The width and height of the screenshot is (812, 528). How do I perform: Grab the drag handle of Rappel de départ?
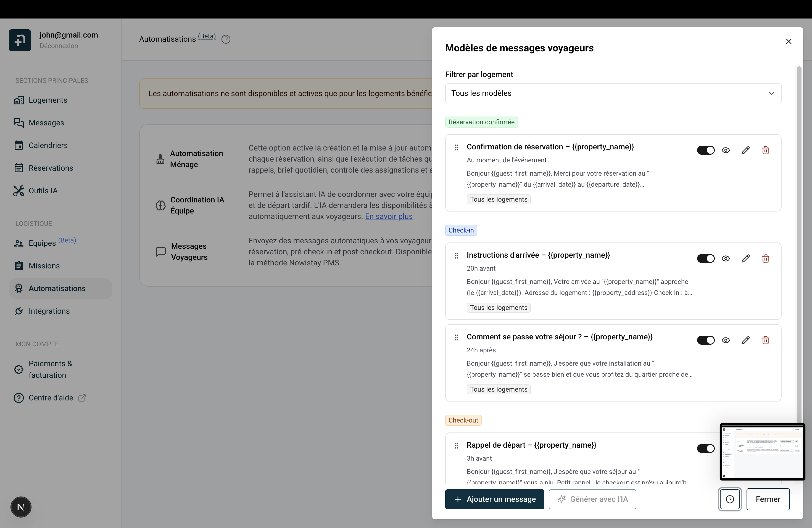coord(456,445)
